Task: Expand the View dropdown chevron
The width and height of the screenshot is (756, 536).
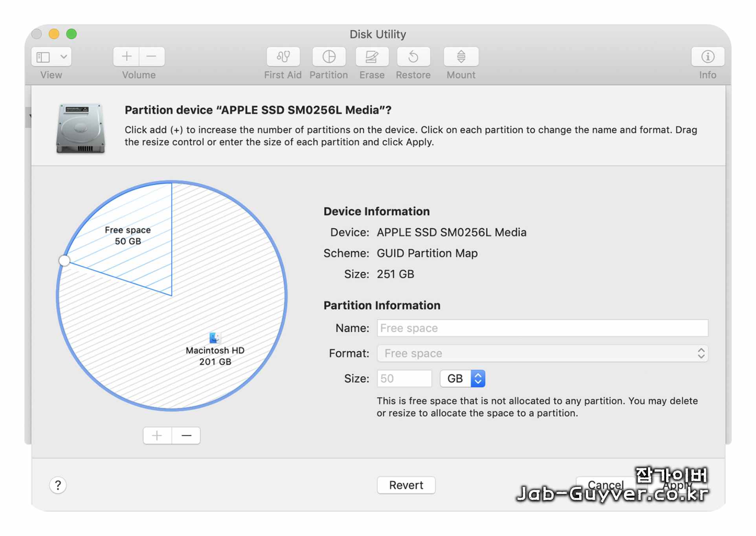Action: (x=64, y=57)
